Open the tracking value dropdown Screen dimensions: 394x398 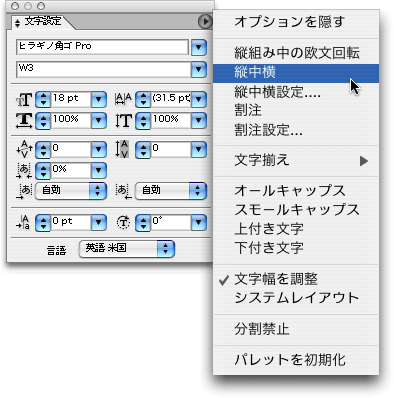coord(199,150)
